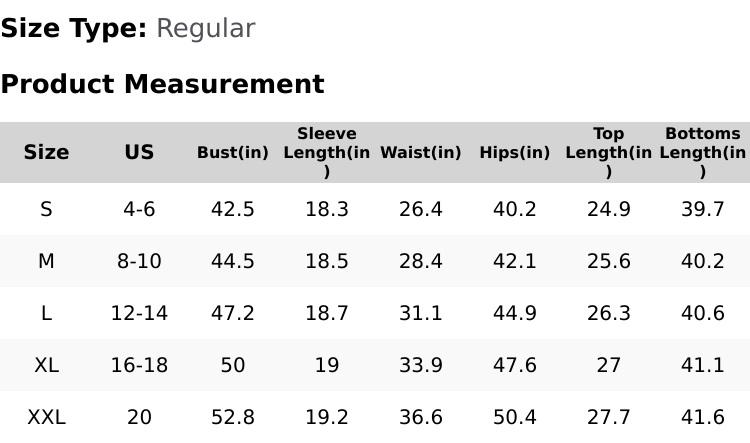This screenshot has height=443, width=750.
Task: Click the Product Measurement heading
Action: (162, 84)
